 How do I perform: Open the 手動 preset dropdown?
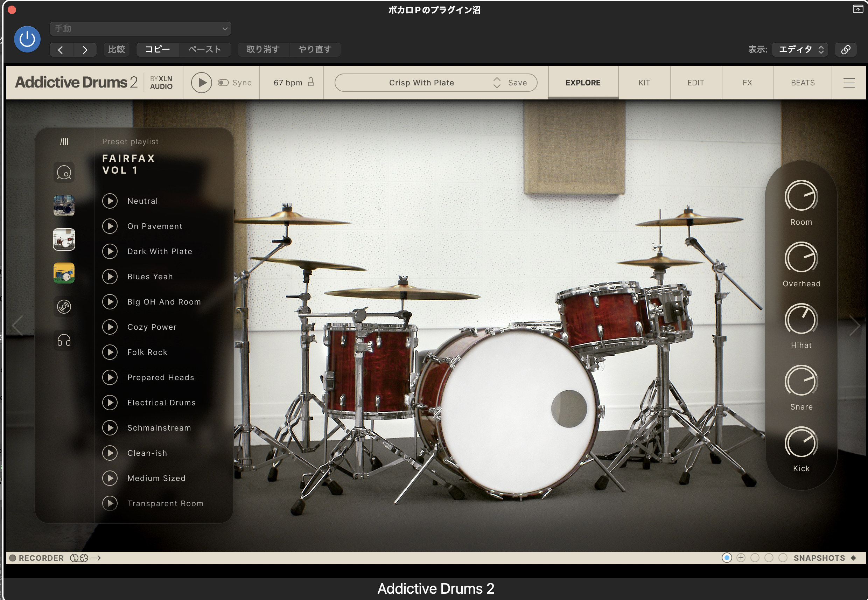tap(140, 29)
